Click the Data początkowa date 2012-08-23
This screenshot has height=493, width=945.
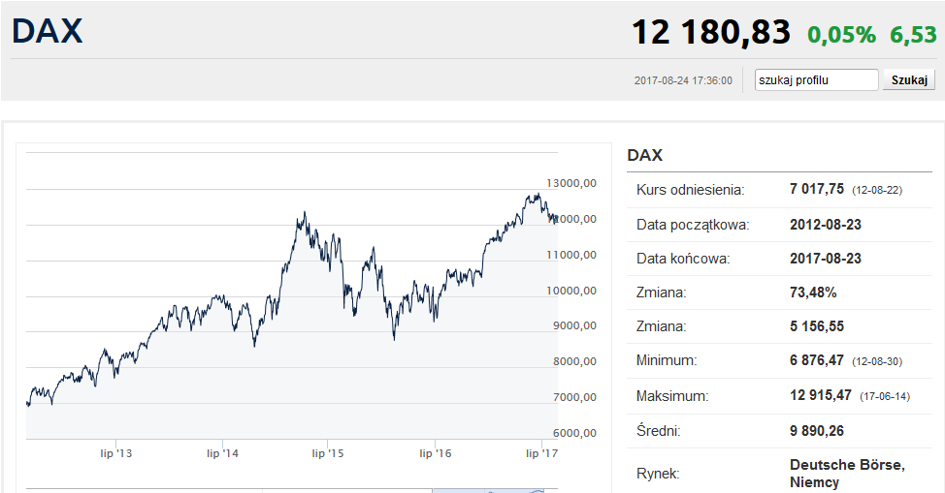(825, 224)
